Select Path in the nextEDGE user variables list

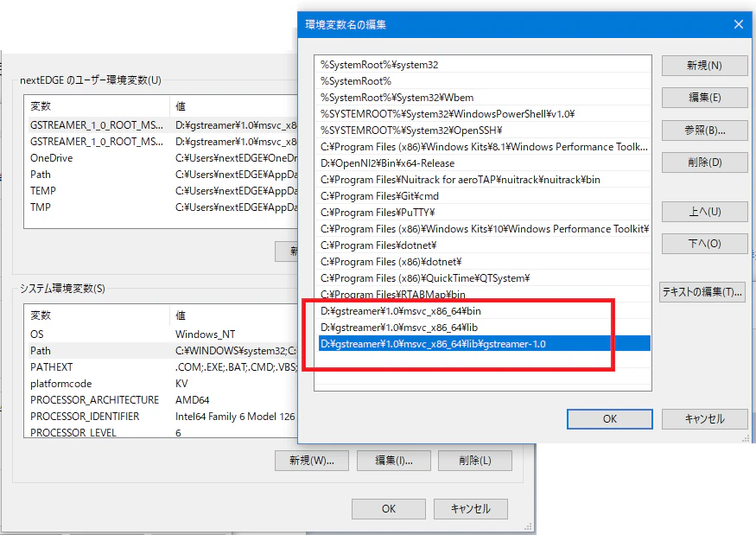(163, 175)
